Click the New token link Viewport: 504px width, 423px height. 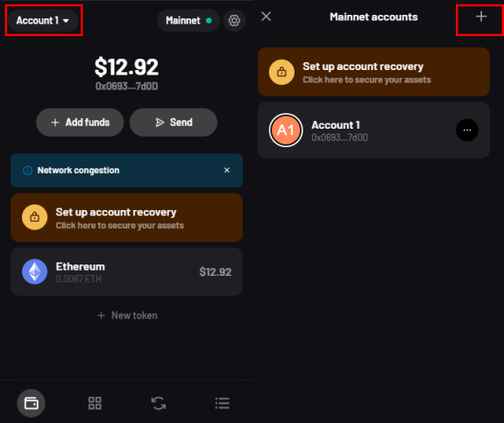[x=127, y=315]
